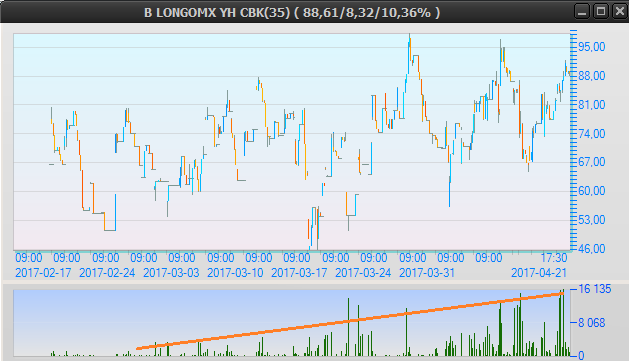
Task: Select the 81,00 price axis label
Action: click(592, 105)
